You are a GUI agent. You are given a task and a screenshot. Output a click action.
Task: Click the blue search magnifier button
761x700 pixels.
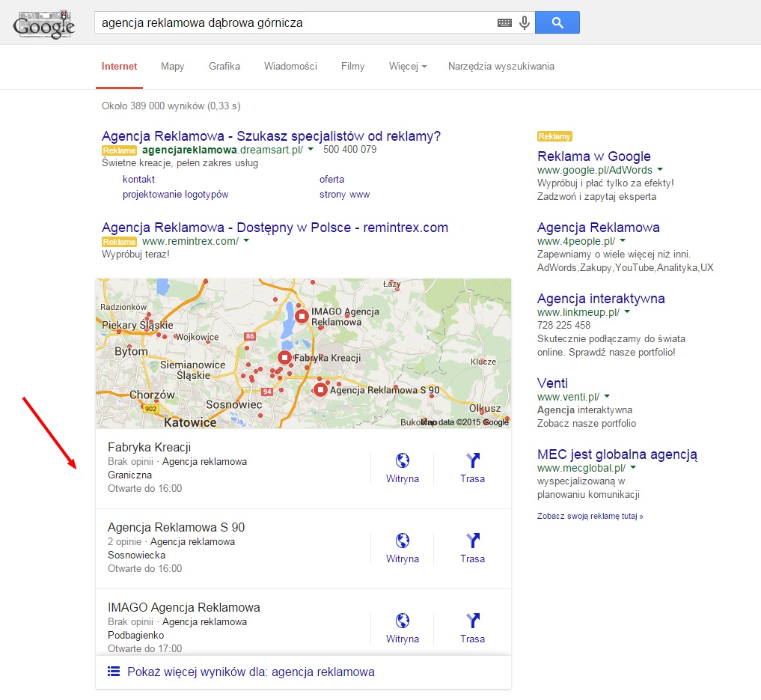pos(557,22)
